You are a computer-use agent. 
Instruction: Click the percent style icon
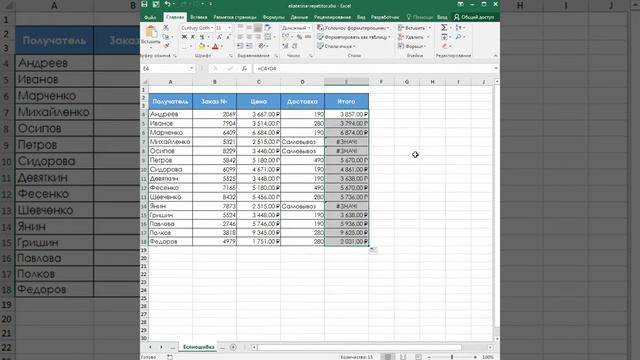299,37
